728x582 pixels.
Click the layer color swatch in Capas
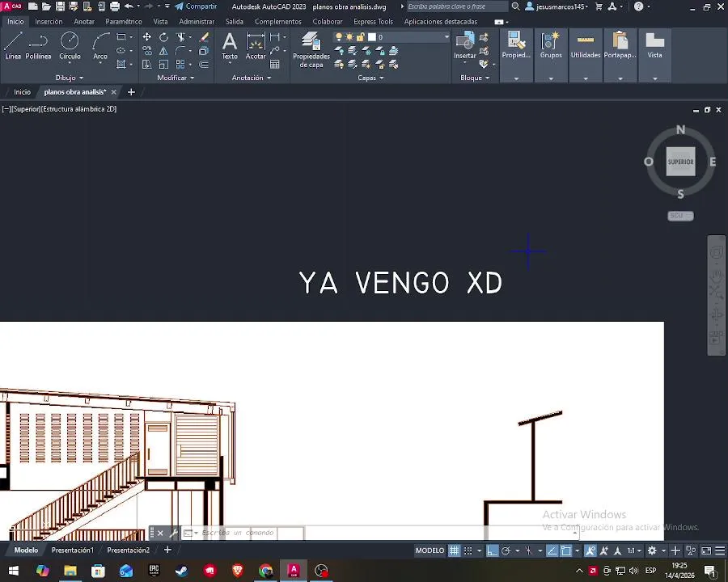[371, 36]
